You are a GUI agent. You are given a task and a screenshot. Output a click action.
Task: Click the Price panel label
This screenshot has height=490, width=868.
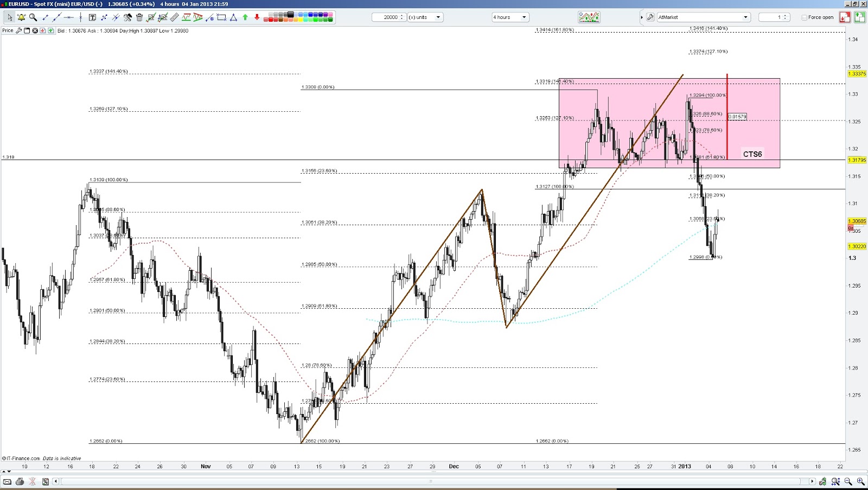pos(8,30)
